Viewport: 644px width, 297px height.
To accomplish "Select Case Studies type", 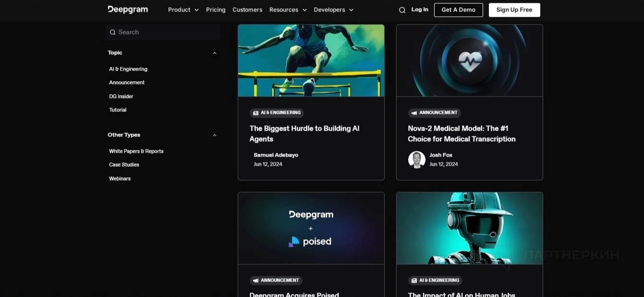I will coord(124,165).
